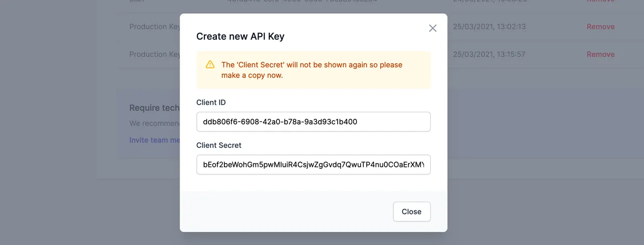Click the 'Client ID' field label
The height and width of the screenshot is (245, 644).
(211, 103)
